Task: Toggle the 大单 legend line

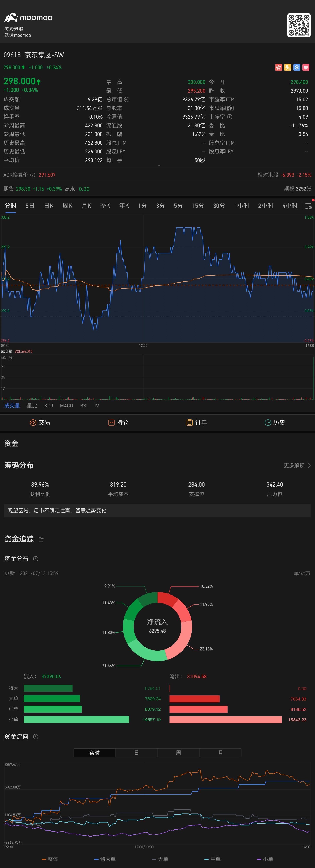Action: (x=160, y=859)
